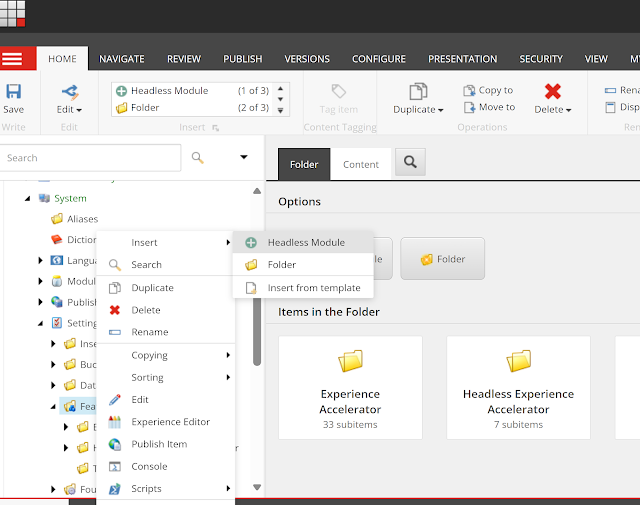
Task: Collapse the Feature folder tree node
Action: pyautogui.click(x=53, y=407)
